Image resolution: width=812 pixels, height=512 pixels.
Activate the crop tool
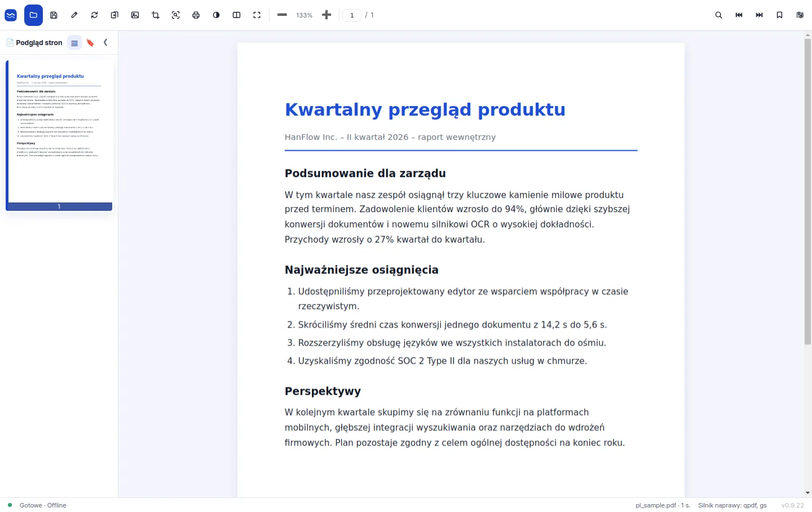click(155, 15)
